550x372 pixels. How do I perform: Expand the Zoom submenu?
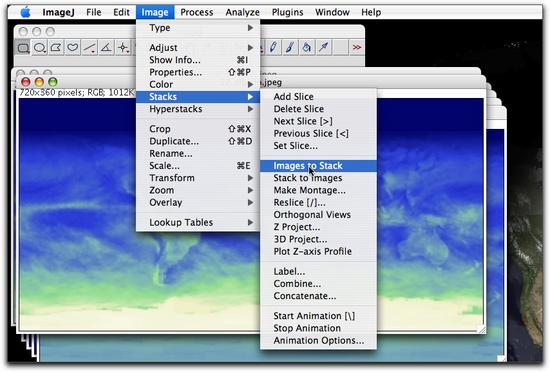(x=198, y=190)
